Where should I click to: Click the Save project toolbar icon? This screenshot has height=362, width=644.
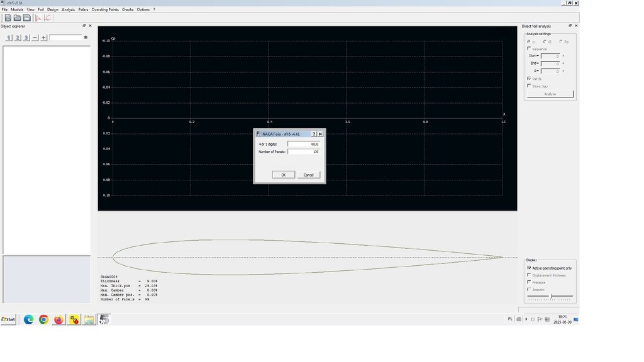[x=26, y=18]
